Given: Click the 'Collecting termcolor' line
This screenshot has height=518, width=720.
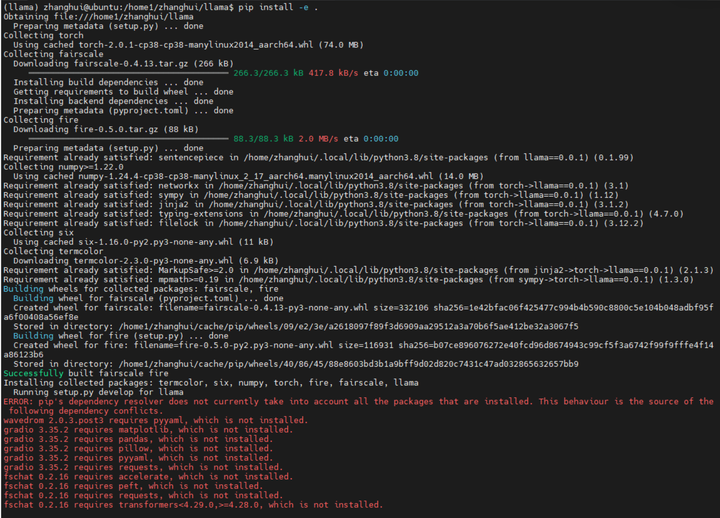Looking at the screenshot, I should (53, 251).
